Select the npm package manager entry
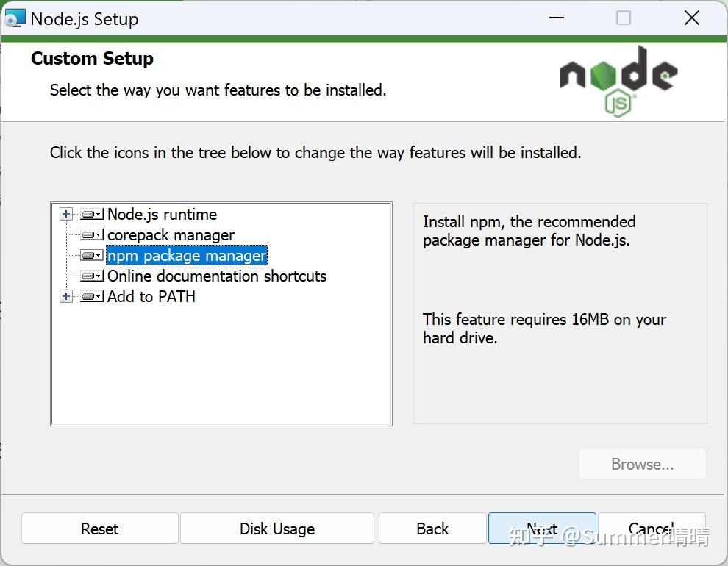Viewport: 728px width, 566px height. tap(187, 256)
